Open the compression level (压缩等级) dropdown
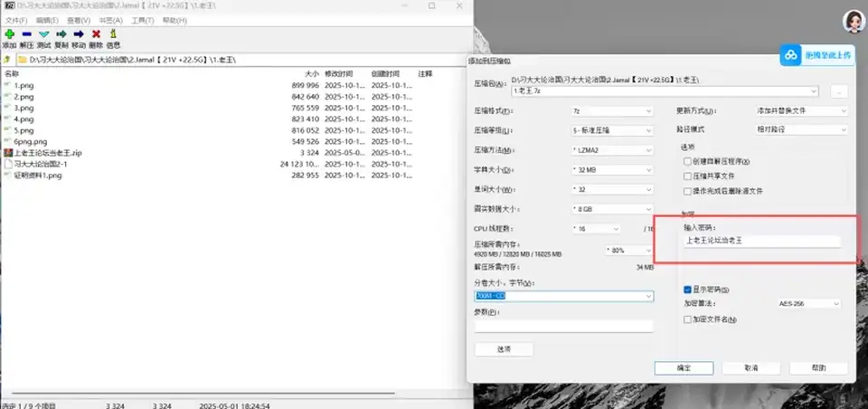Viewport: 868px width, 409px height. [x=612, y=131]
